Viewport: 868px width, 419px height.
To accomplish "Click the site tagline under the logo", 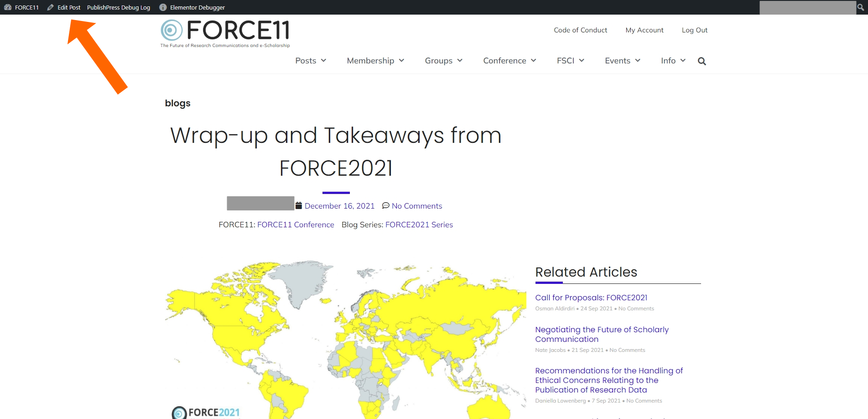I will pos(225,46).
